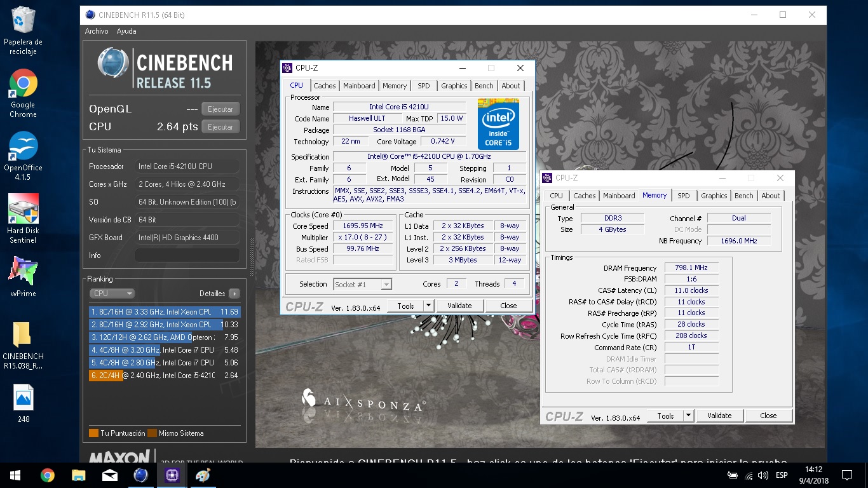Click Validate in front CPU-Z window
The height and width of the screenshot is (488, 868).
pyautogui.click(x=459, y=306)
